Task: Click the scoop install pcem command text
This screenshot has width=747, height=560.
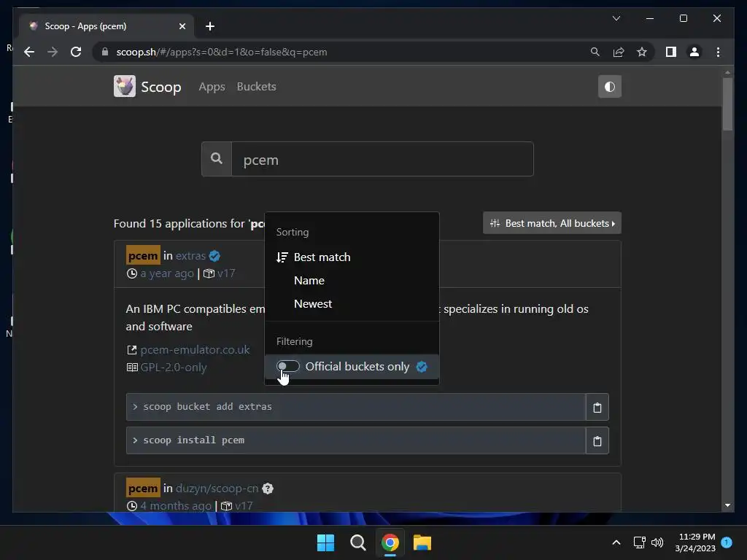Action: coord(193,440)
